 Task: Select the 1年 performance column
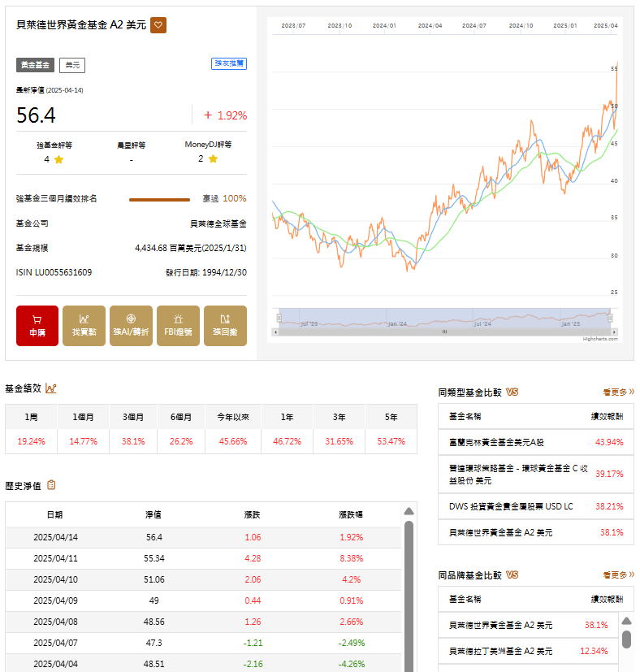(x=287, y=417)
